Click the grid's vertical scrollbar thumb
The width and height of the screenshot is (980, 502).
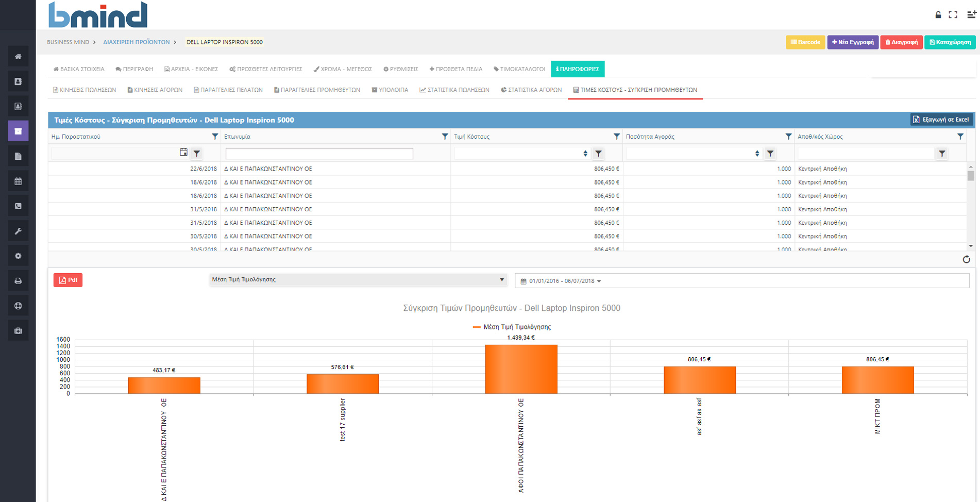point(971,176)
